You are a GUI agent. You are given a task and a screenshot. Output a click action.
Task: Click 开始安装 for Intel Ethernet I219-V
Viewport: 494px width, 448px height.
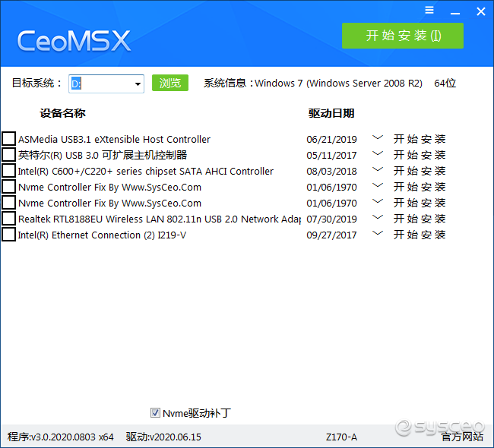point(420,235)
